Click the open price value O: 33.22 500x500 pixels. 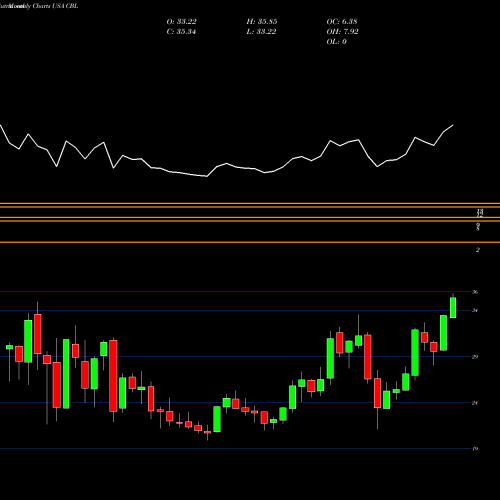click(181, 22)
